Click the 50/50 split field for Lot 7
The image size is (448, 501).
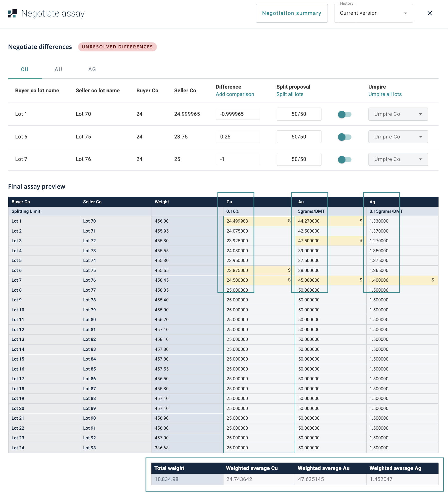(x=299, y=159)
